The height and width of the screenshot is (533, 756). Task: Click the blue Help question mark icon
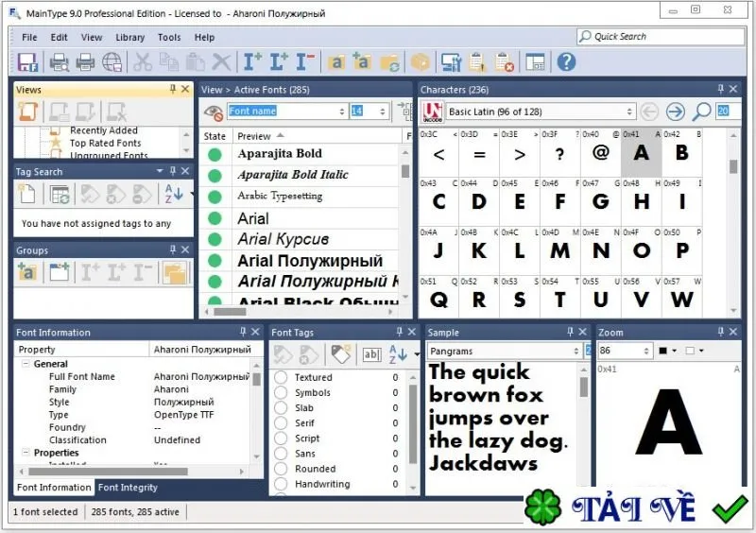566,62
